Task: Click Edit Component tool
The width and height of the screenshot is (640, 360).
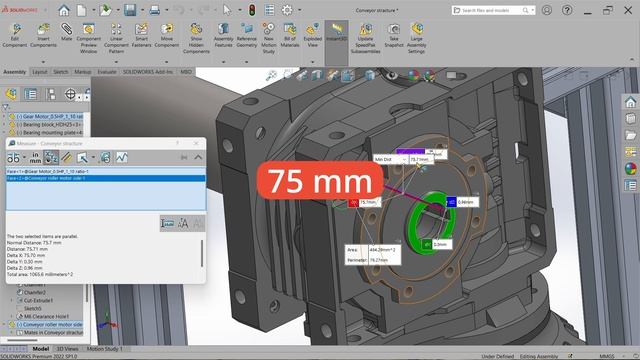Action: 15,36
